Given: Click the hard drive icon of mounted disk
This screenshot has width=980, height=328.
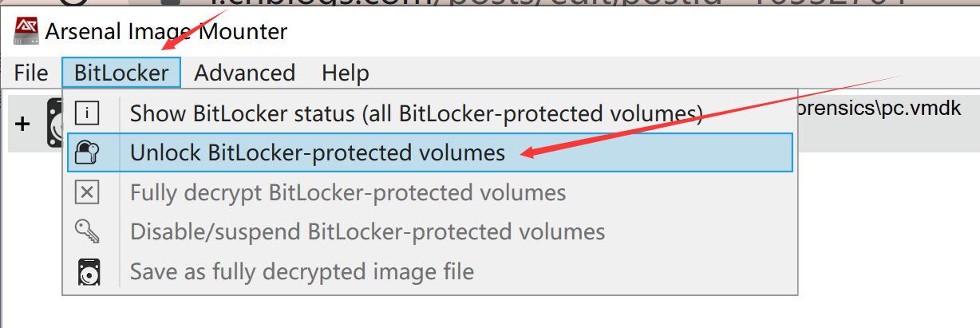Looking at the screenshot, I should pyautogui.click(x=54, y=124).
